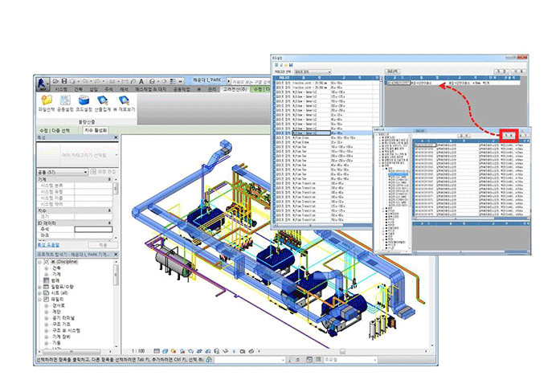Open the Revit application menu button
This screenshot has height=392, width=560.
click(41, 82)
